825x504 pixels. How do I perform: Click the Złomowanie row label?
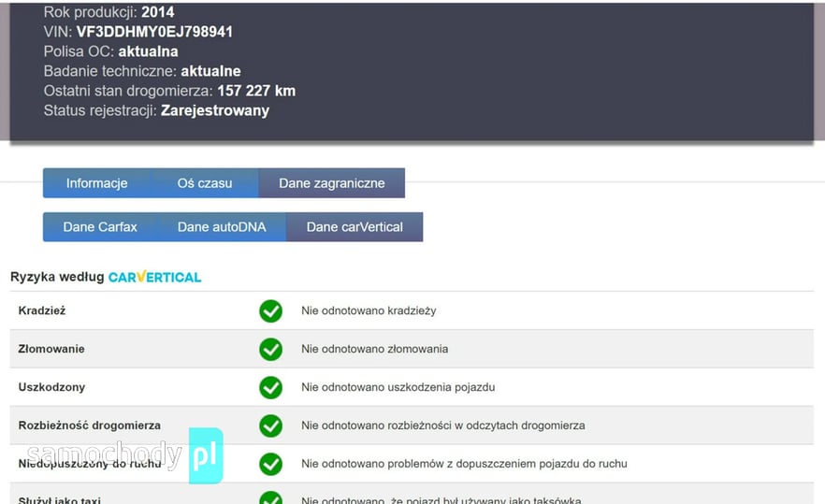pos(51,349)
